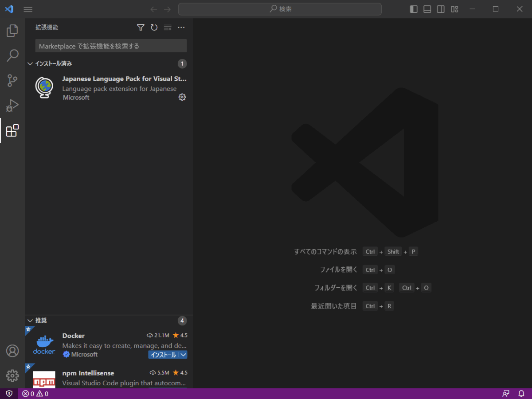This screenshot has width=532, height=399.
Task: Minimize the VS Code window
Action: click(x=473, y=9)
